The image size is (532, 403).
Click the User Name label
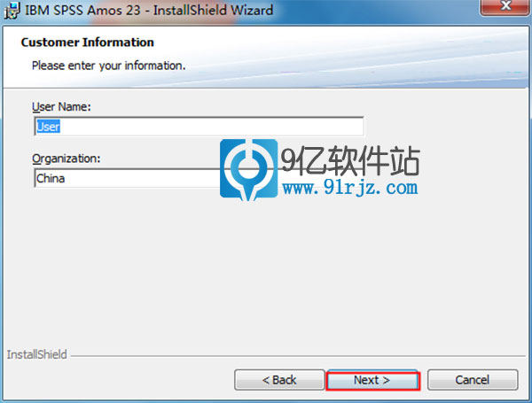(61, 107)
